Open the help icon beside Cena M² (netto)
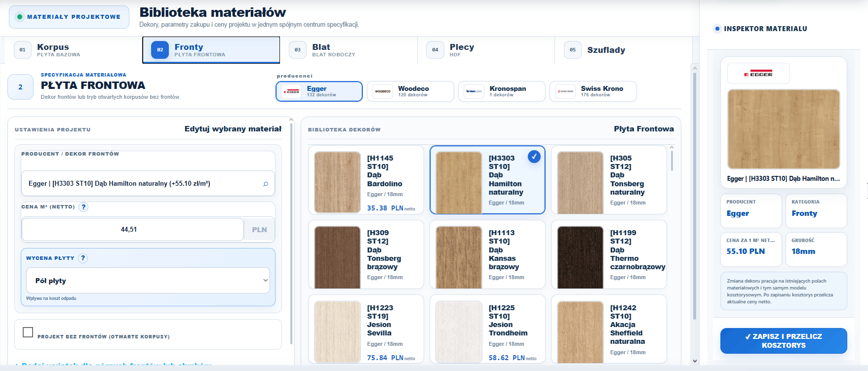This screenshot has height=371, width=868. (x=83, y=207)
